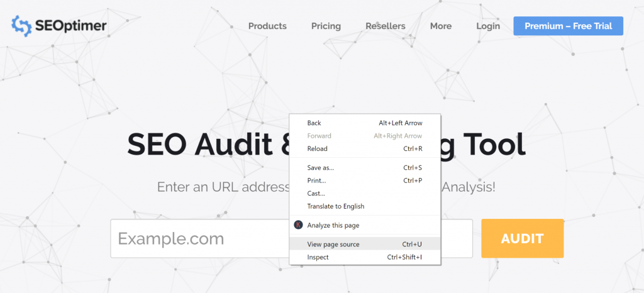Choose Analyze this page menu entry
The height and width of the screenshot is (293, 644).
click(x=333, y=225)
